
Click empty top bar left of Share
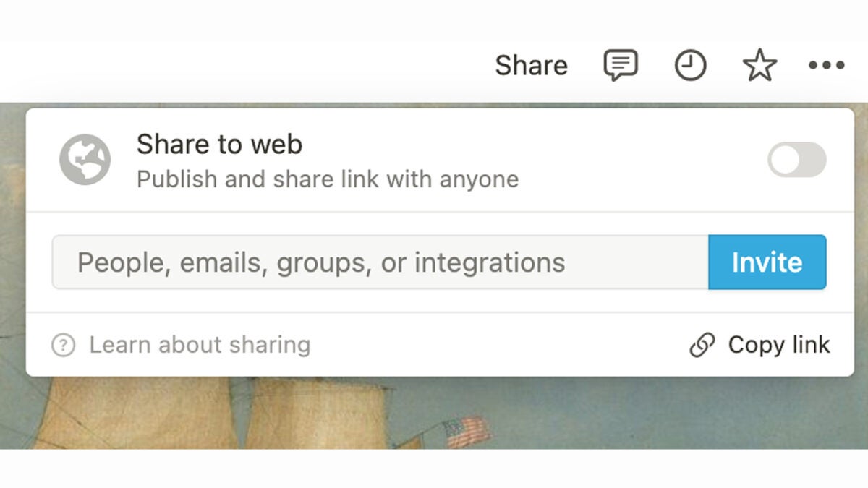(x=246, y=66)
